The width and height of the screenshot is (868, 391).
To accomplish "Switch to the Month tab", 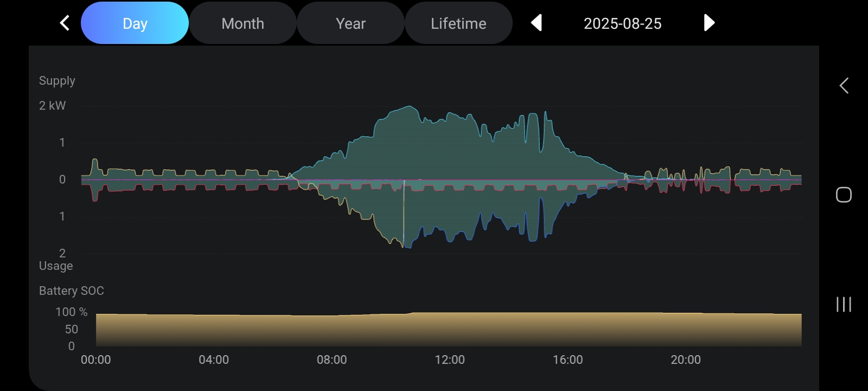I will (x=242, y=23).
